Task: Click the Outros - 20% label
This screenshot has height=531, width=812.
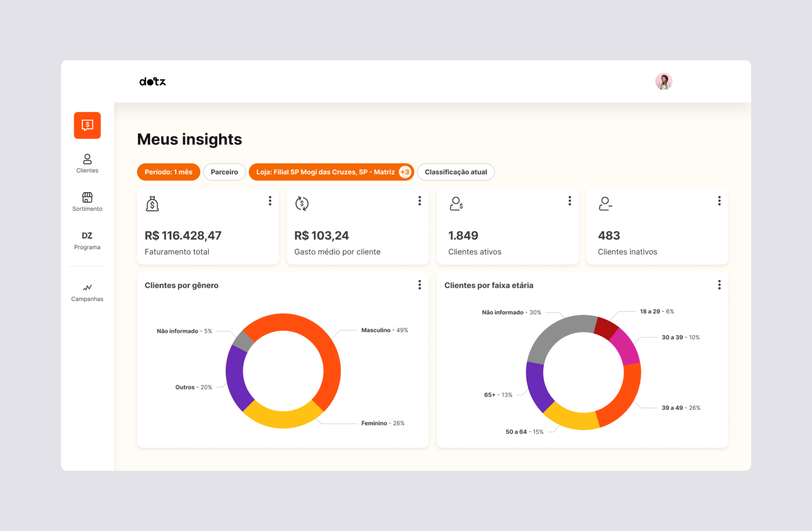Action: coord(194,387)
